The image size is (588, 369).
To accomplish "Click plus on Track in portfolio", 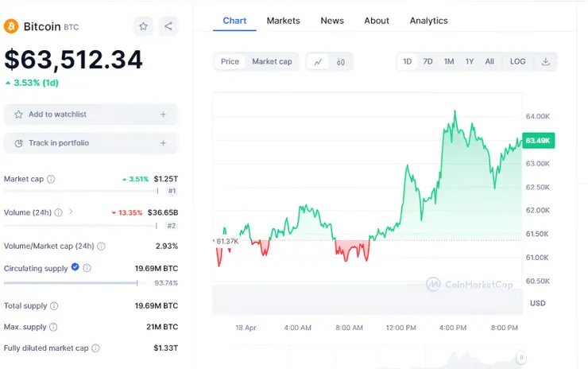I will pos(163,143).
